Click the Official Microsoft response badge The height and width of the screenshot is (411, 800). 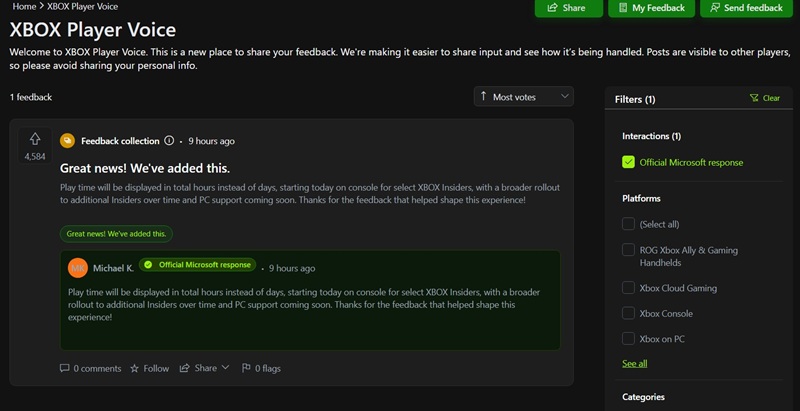(x=197, y=265)
